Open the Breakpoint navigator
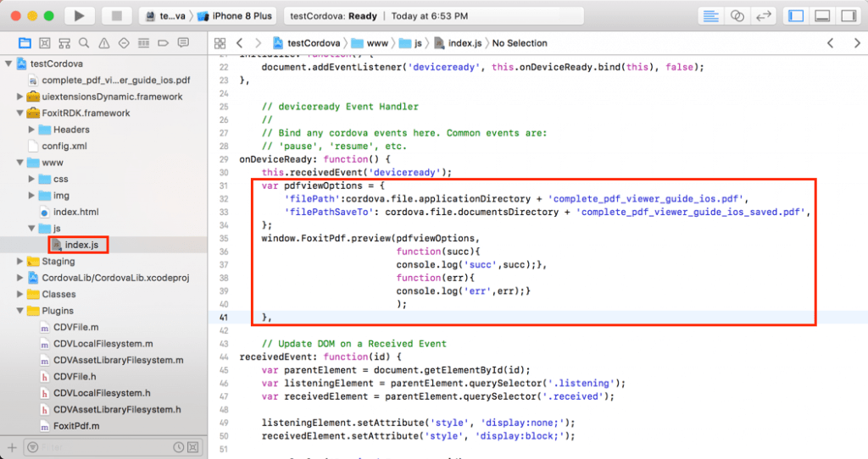Viewport: 868px width, 459px height. (x=164, y=43)
